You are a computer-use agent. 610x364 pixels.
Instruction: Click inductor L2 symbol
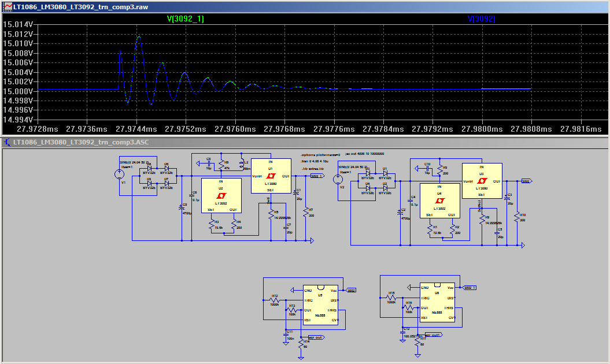click(243, 165)
